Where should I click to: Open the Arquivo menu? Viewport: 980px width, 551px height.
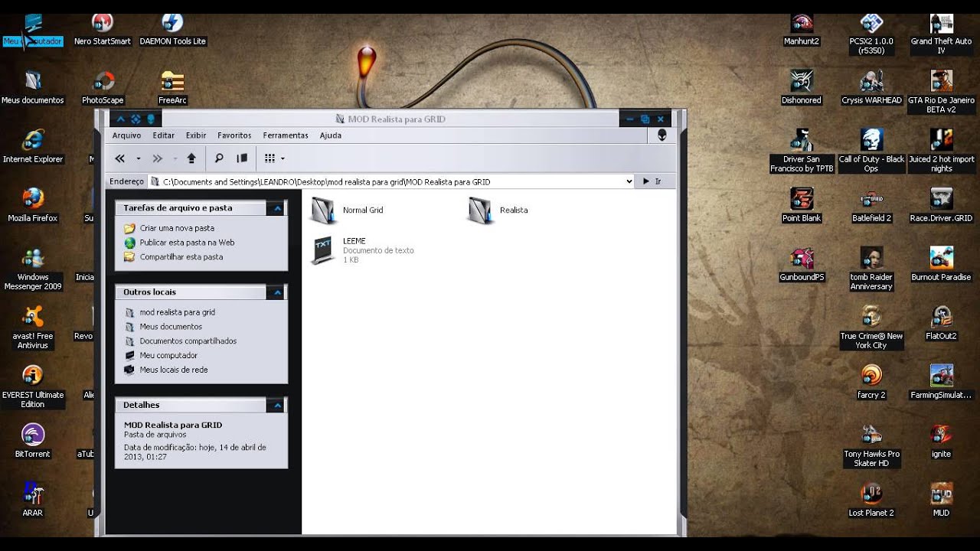click(127, 135)
